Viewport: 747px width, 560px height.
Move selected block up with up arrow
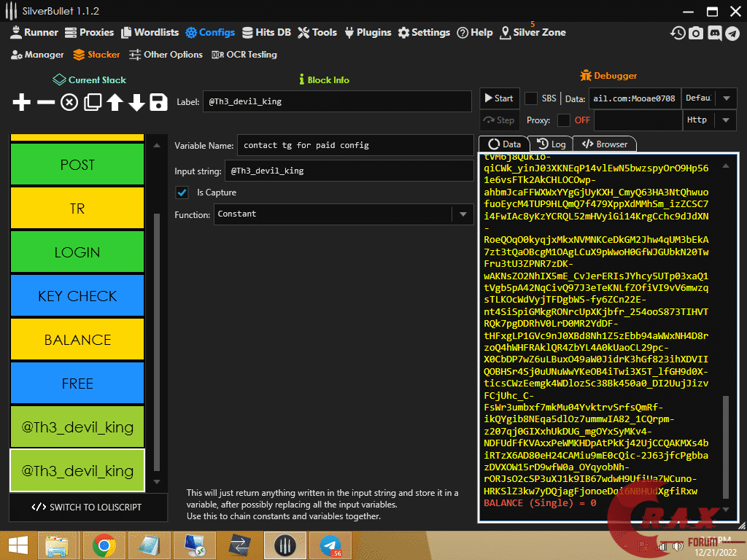(x=115, y=102)
